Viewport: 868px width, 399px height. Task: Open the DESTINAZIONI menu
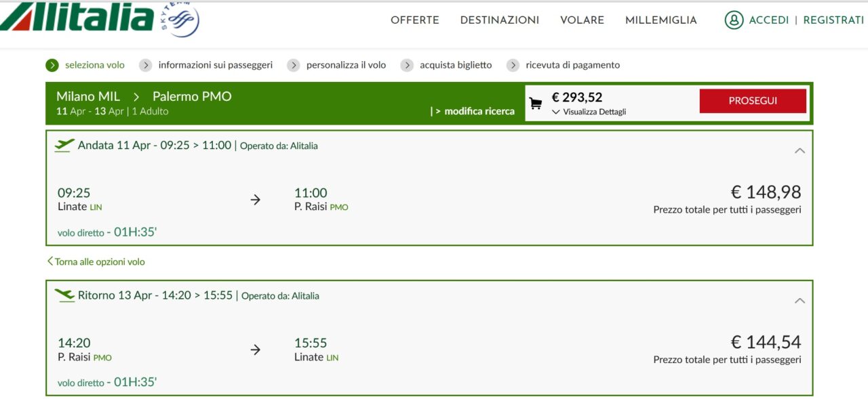(x=500, y=20)
